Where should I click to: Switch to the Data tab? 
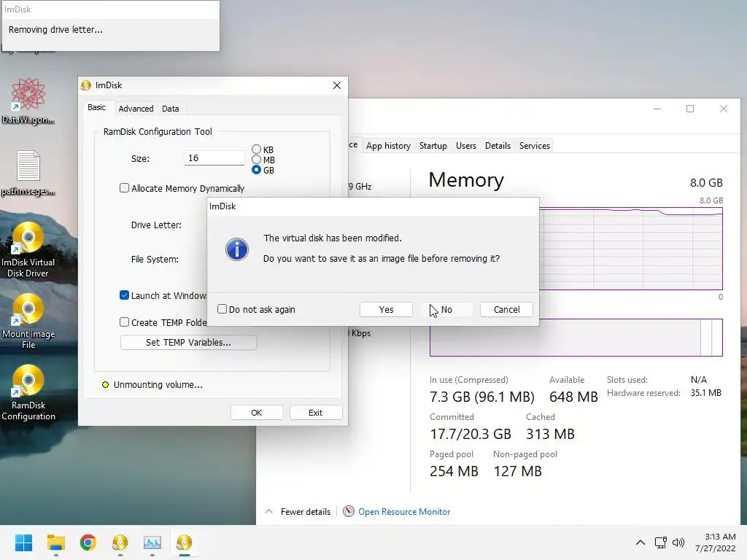(171, 109)
